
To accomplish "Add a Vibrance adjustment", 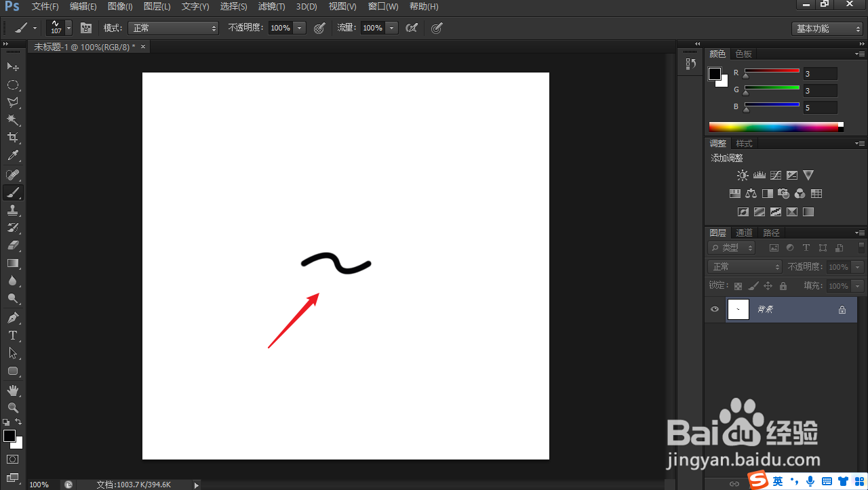I will tap(808, 176).
